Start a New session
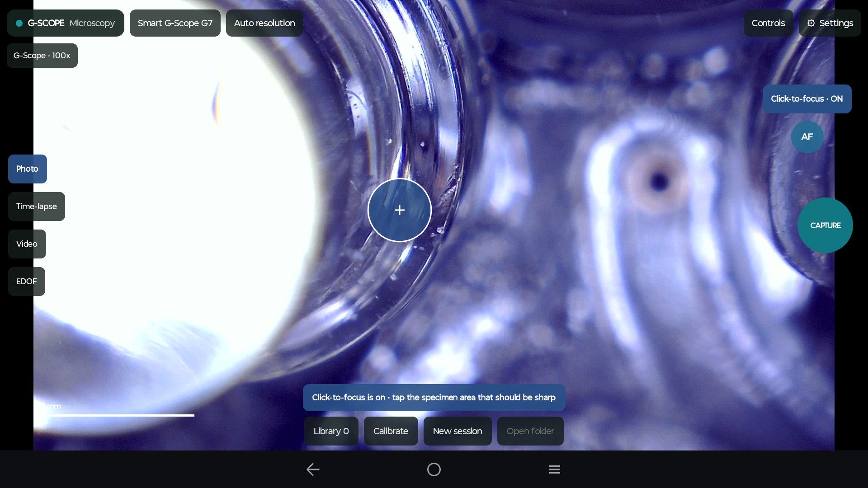The height and width of the screenshot is (488, 868). 458,431
